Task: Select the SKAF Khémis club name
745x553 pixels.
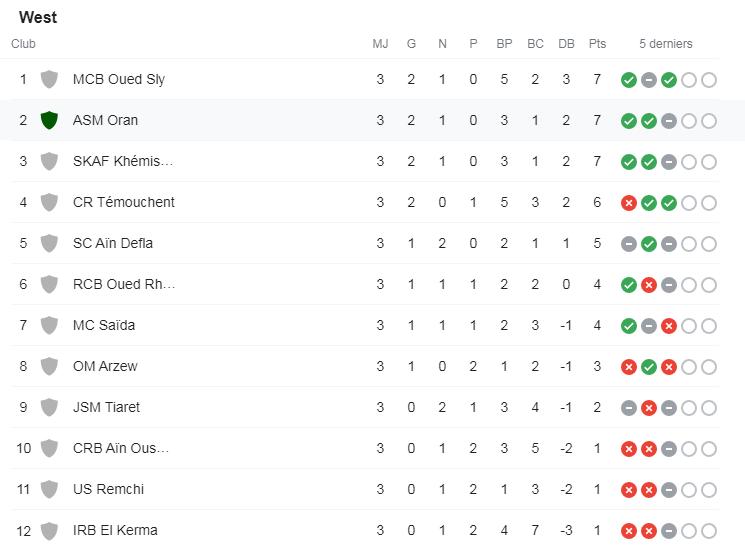Action: pos(123,162)
